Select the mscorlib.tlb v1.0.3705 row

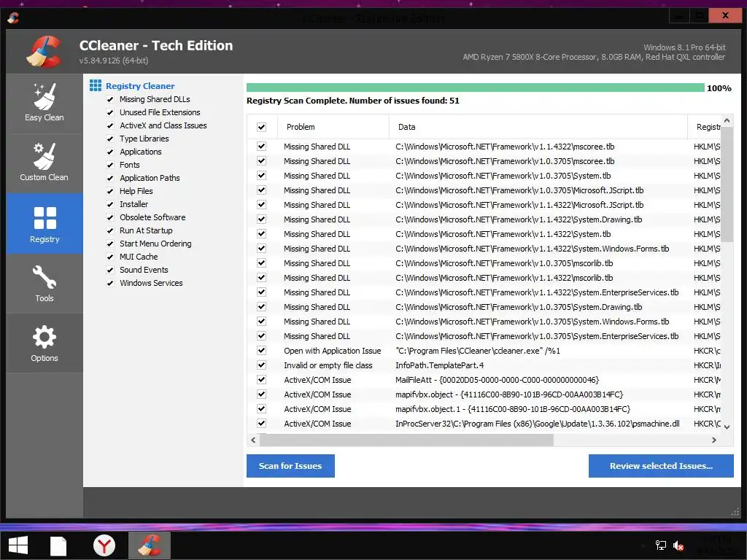[x=484, y=262]
